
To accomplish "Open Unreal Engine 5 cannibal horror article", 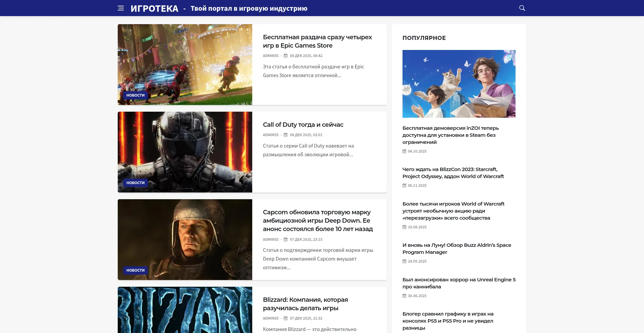I will click(x=459, y=283).
